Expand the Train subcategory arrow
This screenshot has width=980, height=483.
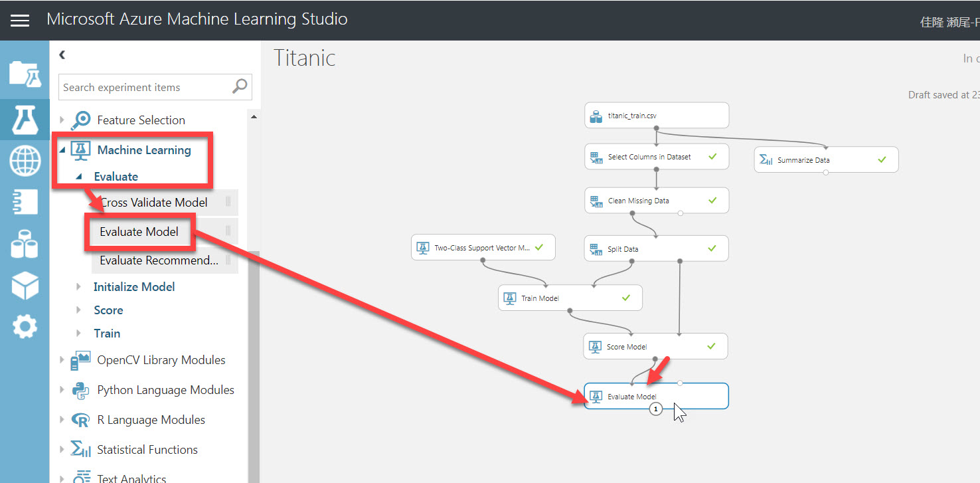pyautogui.click(x=79, y=334)
